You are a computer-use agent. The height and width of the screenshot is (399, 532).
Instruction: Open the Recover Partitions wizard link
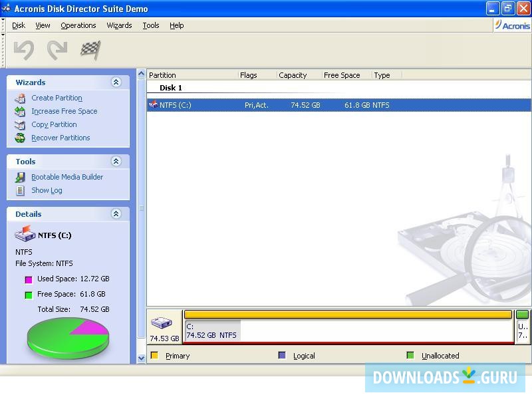tap(61, 138)
